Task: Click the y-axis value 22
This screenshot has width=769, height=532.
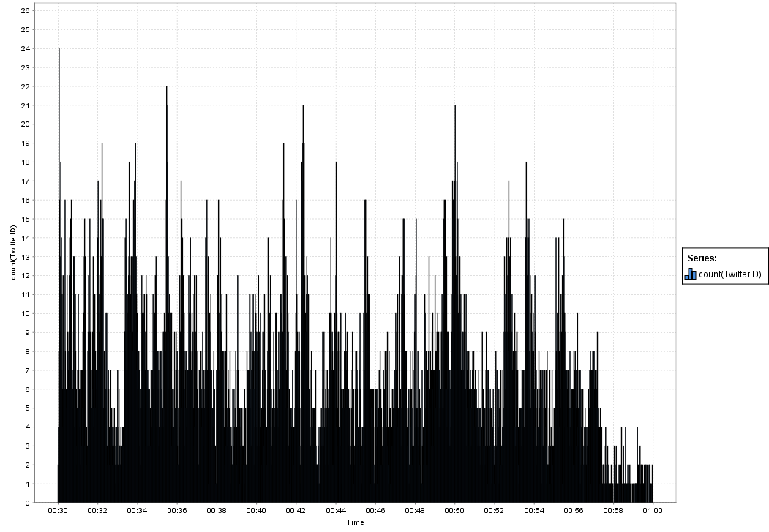Action: click(26, 86)
